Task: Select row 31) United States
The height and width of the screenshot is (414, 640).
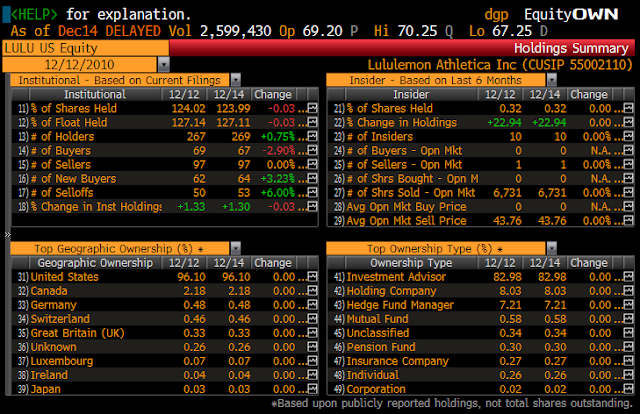Action: (164, 277)
